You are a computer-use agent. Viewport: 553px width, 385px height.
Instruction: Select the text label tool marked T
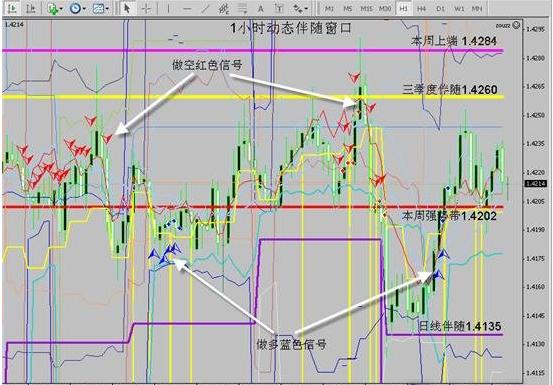click(x=279, y=8)
